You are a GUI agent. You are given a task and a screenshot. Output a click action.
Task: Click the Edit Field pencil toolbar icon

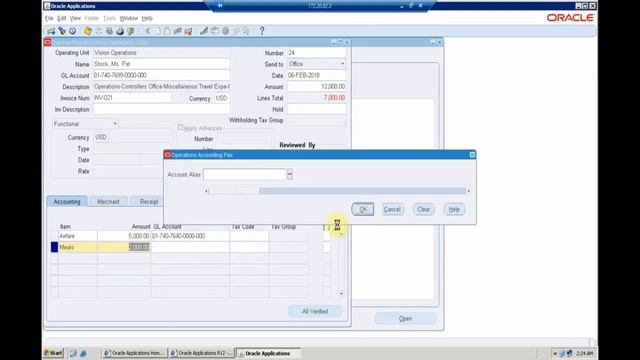(204, 31)
